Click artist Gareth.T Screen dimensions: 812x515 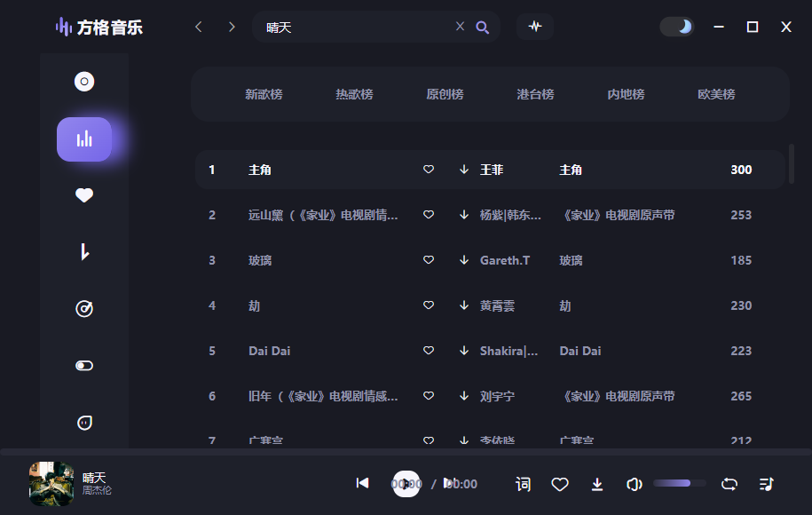(x=505, y=260)
